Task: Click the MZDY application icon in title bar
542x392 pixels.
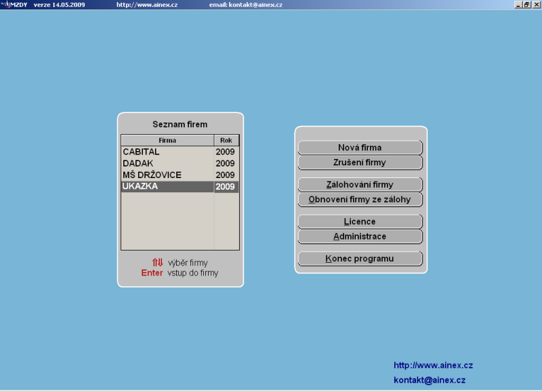Action: [x=5, y=4]
